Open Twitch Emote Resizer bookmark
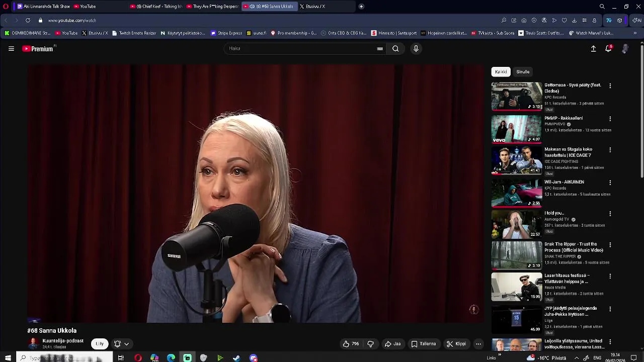This screenshot has width=644, height=362. coord(134,33)
